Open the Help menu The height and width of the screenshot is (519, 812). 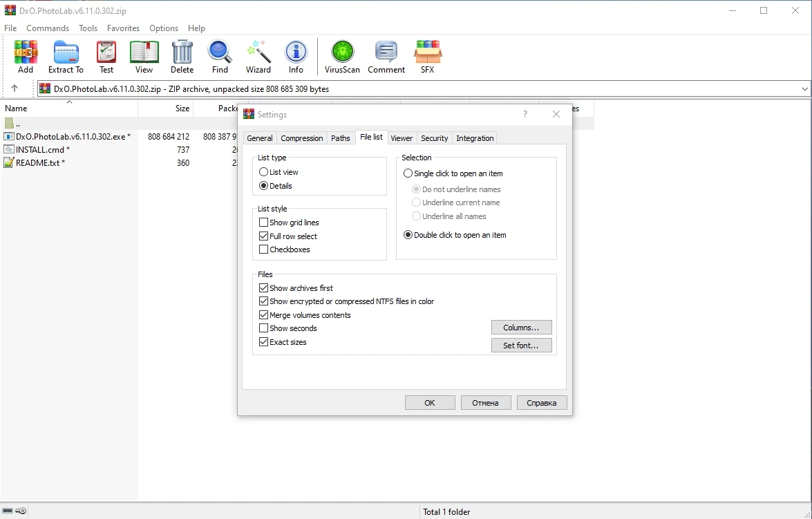196,28
